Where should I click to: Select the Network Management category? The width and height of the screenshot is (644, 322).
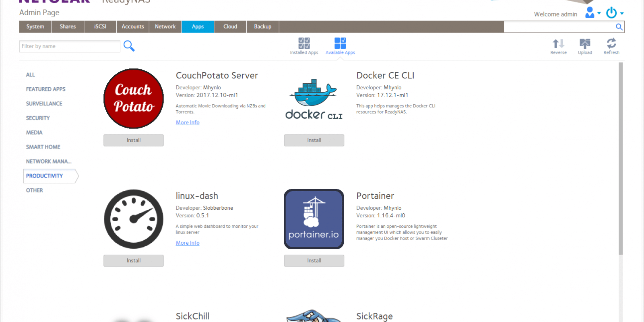(x=49, y=162)
